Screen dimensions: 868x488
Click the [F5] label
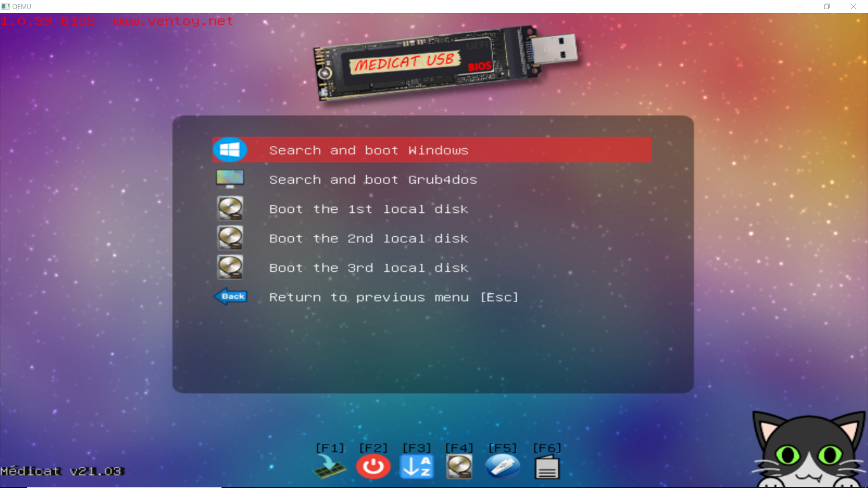tap(503, 448)
